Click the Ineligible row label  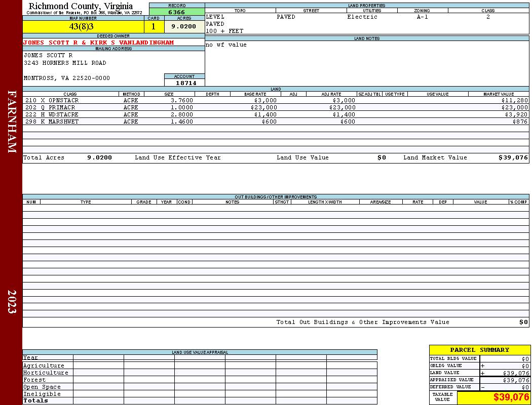pos(42,394)
